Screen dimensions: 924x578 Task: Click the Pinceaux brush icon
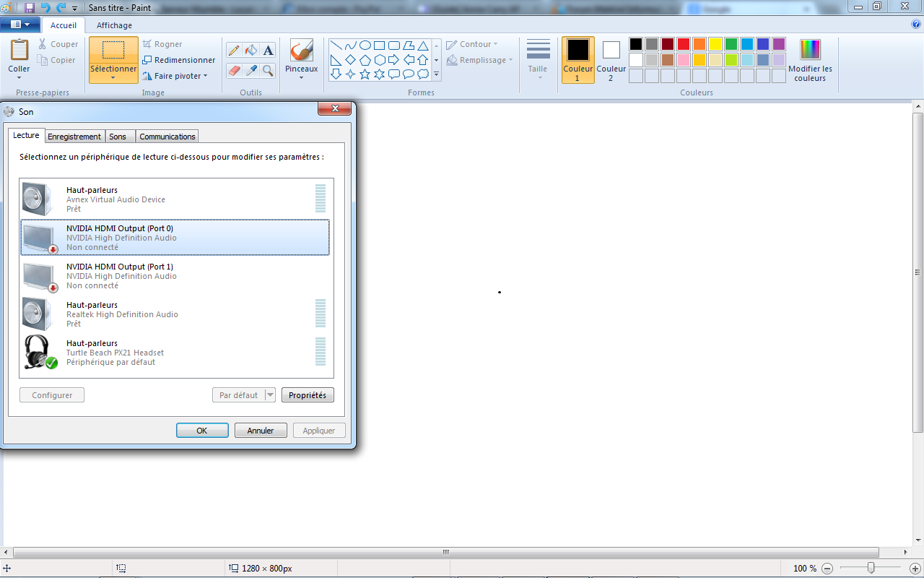(x=301, y=51)
